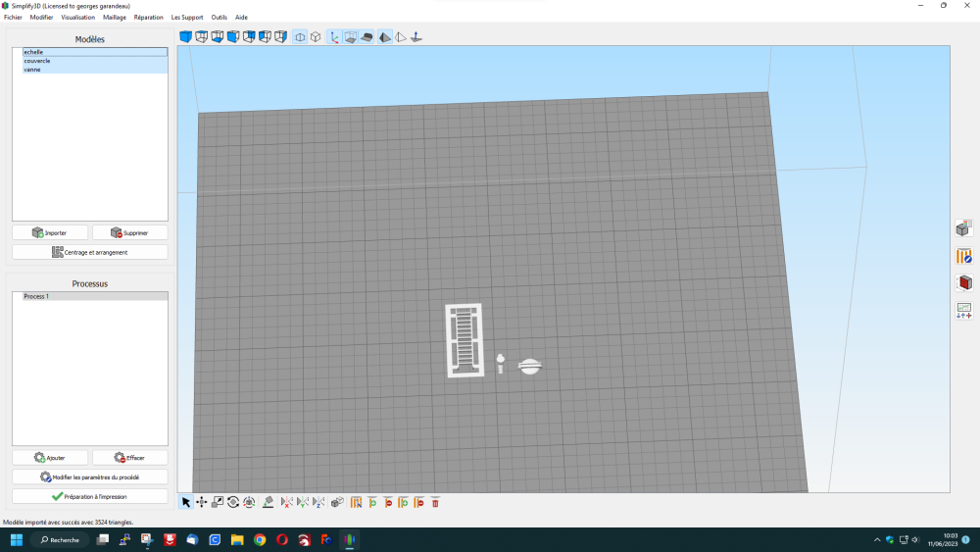This screenshot has width=980, height=552.
Task: Open model settings panel in right sidebar
Action: coord(963,228)
